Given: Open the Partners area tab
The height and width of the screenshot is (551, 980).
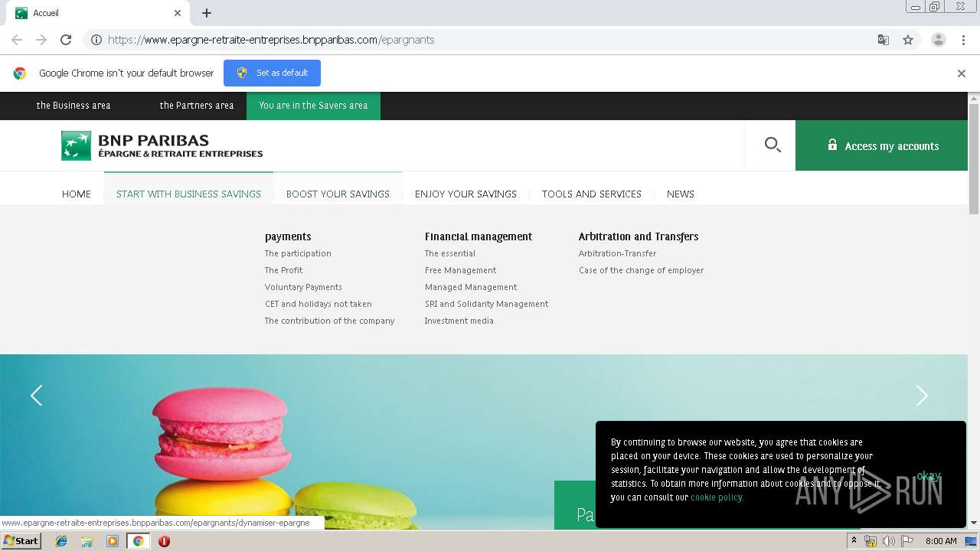Looking at the screenshot, I should click(x=197, y=106).
